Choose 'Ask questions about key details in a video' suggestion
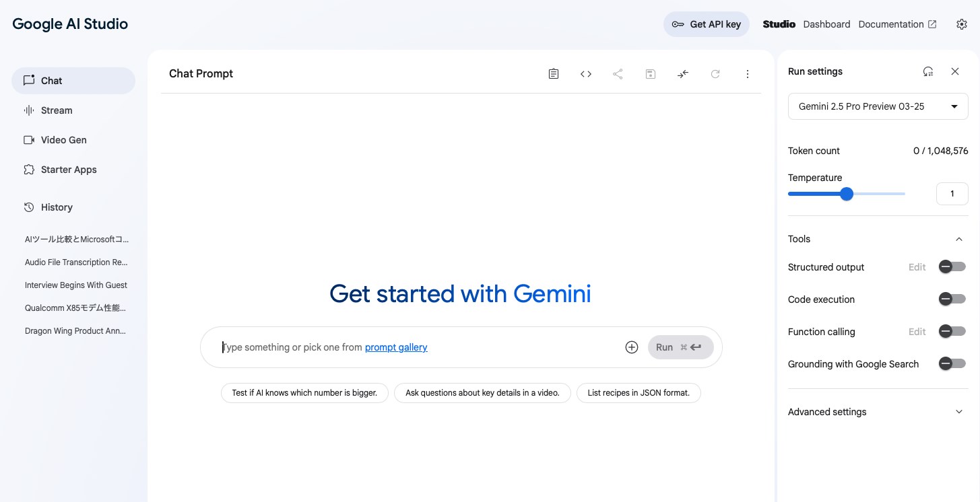The height and width of the screenshot is (502, 980). (482, 393)
